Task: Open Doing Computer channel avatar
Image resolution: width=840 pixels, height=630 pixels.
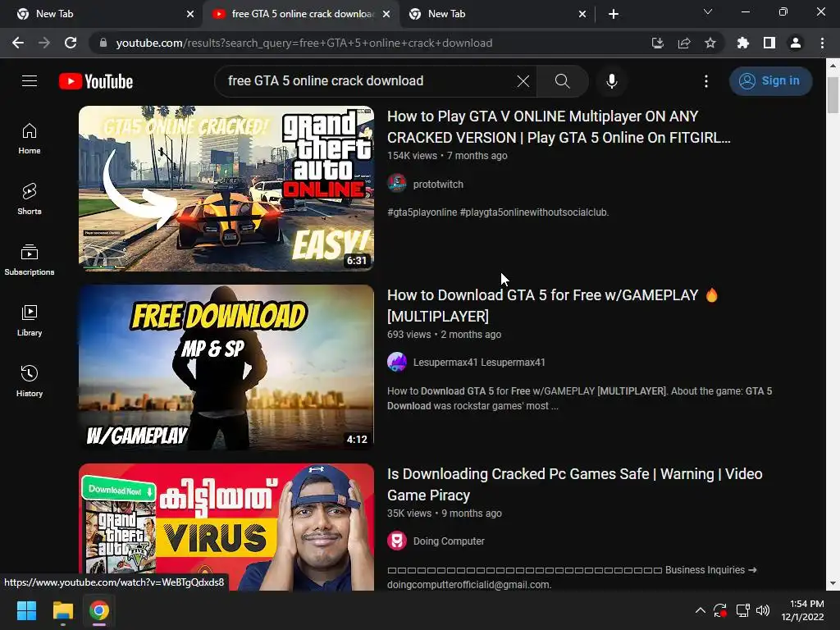Action: pyautogui.click(x=397, y=541)
